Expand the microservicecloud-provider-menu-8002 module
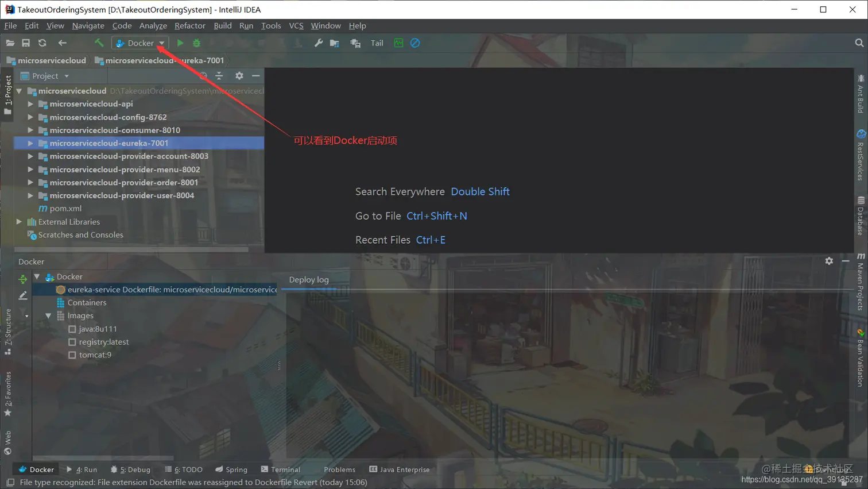Screen dimensions: 868x489 click(30, 170)
